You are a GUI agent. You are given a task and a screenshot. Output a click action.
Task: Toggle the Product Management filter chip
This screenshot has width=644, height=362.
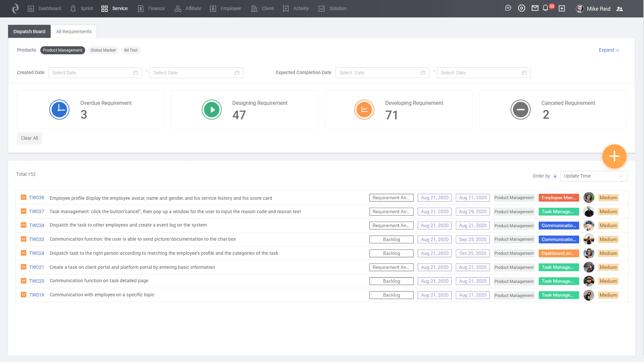click(62, 50)
